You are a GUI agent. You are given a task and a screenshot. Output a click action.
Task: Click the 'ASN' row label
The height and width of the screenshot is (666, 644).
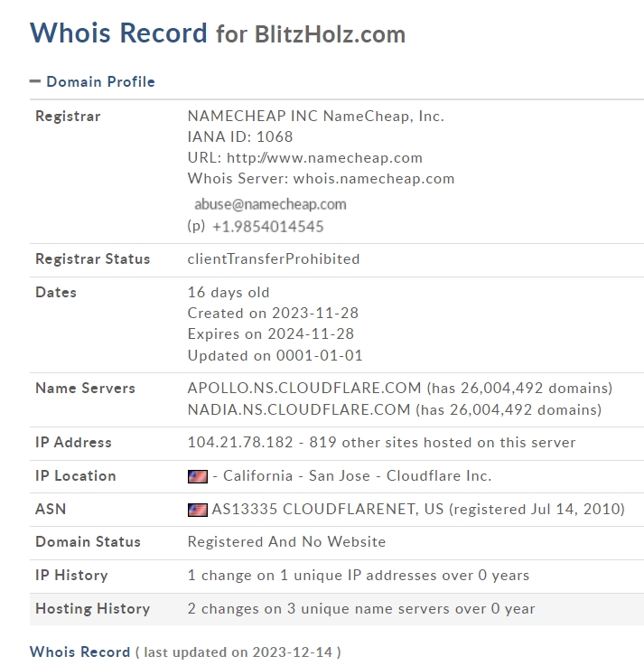[51, 509]
